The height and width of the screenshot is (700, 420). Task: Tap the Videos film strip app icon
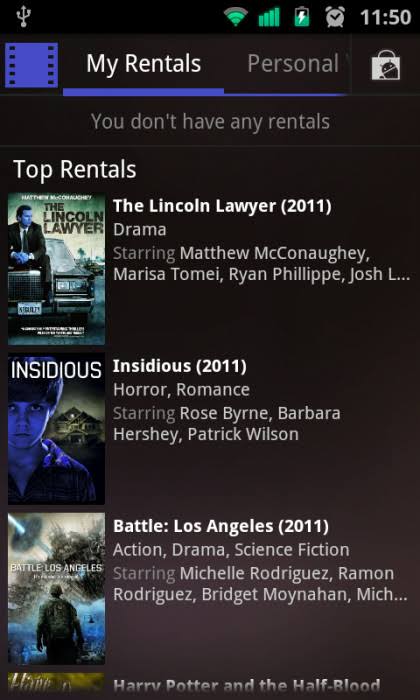[x=31, y=65]
